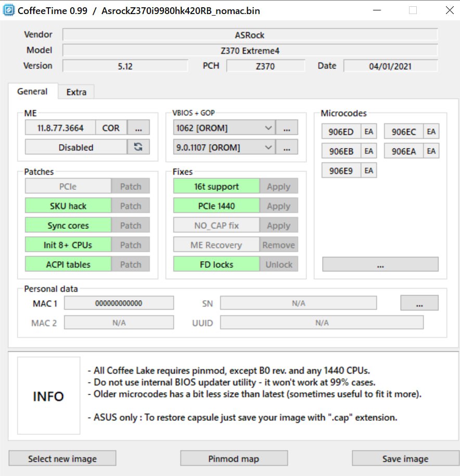Click Patch button for Init 8+ CPUs

[131, 245]
